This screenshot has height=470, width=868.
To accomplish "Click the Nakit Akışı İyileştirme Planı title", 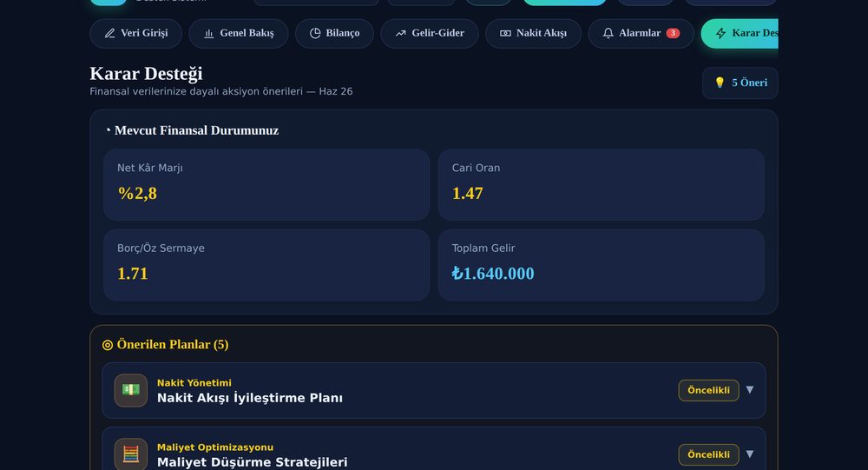I will click(250, 398).
